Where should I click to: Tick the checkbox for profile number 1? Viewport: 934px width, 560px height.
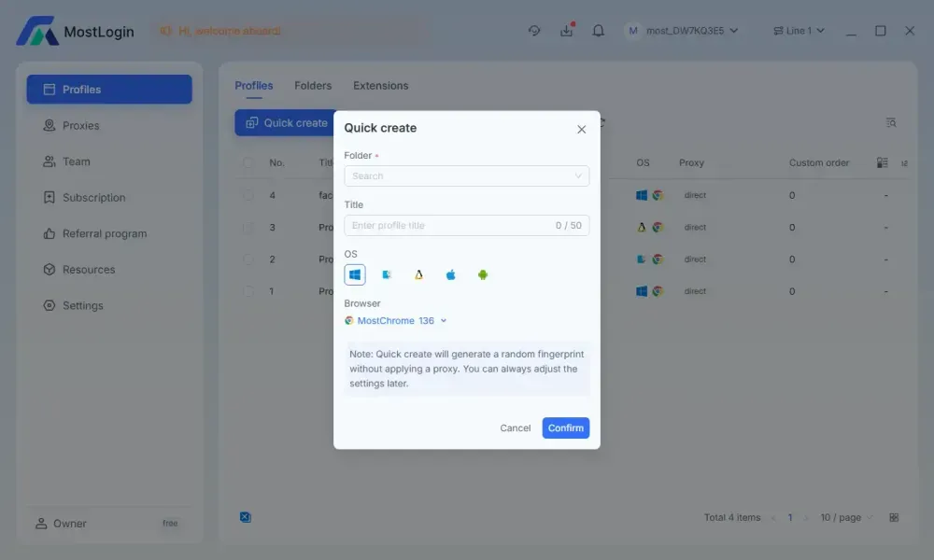coord(248,291)
